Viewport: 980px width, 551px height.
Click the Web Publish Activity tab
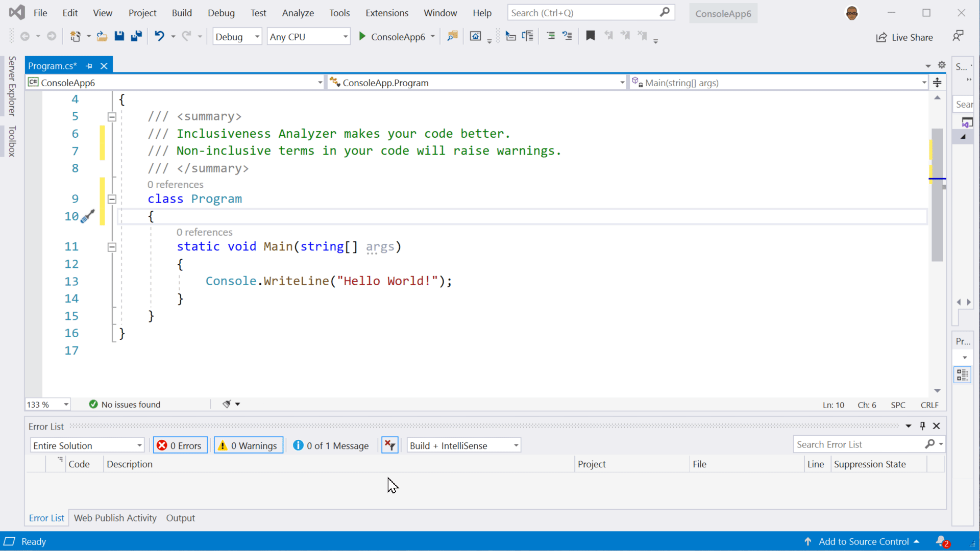115,518
